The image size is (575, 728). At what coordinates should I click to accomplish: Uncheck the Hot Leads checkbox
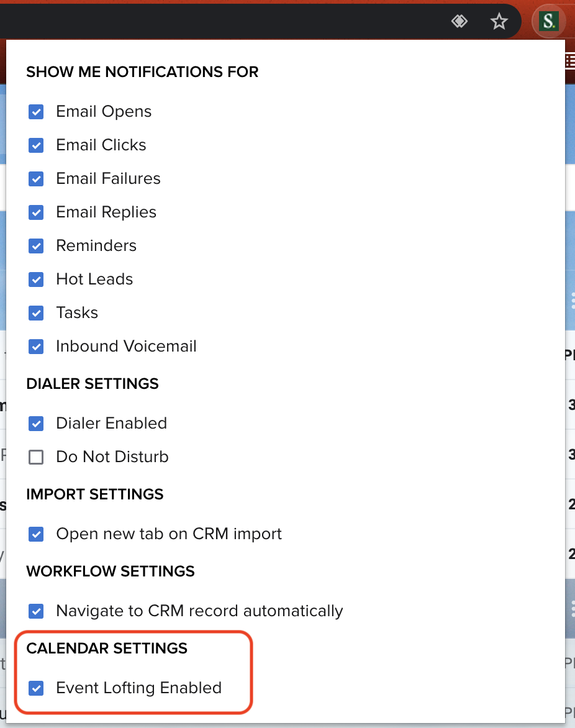(36, 280)
